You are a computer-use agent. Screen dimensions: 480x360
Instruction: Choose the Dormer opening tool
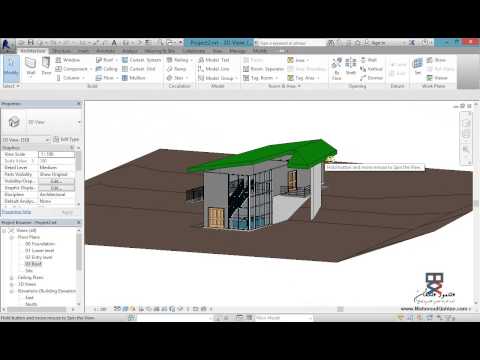click(371, 78)
